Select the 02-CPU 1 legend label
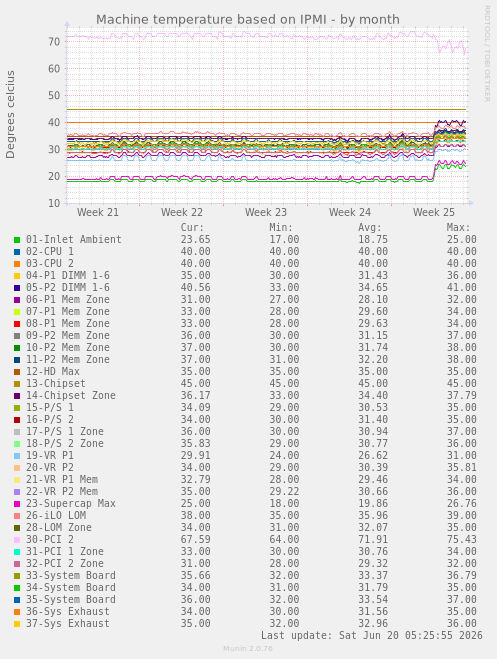Viewport: 497px width, 659px height. coord(50,251)
